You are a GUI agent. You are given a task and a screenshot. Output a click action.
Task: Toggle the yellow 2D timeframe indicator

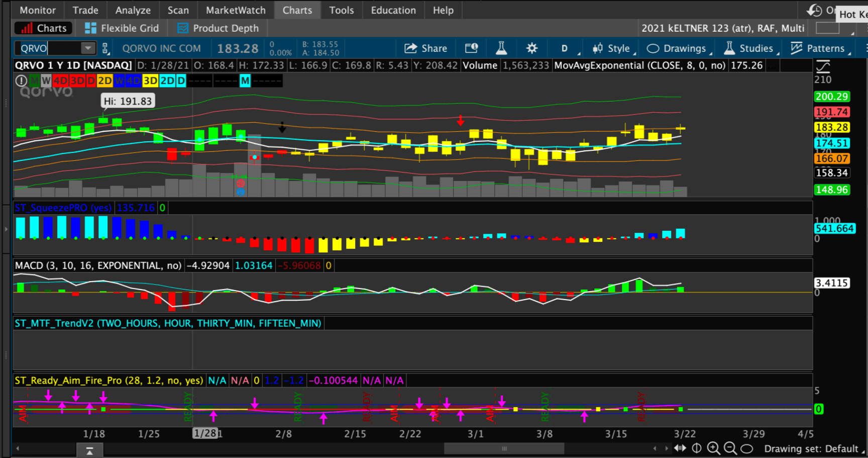pyautogui.click(x=104, y=80)
